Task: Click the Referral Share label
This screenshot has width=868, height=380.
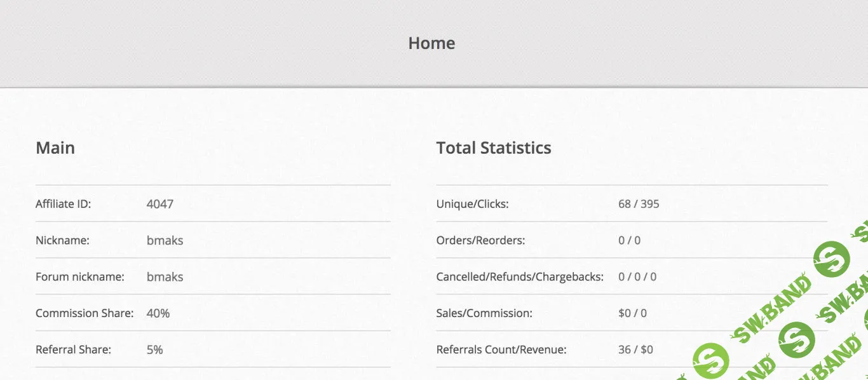Action: (73, 349)
